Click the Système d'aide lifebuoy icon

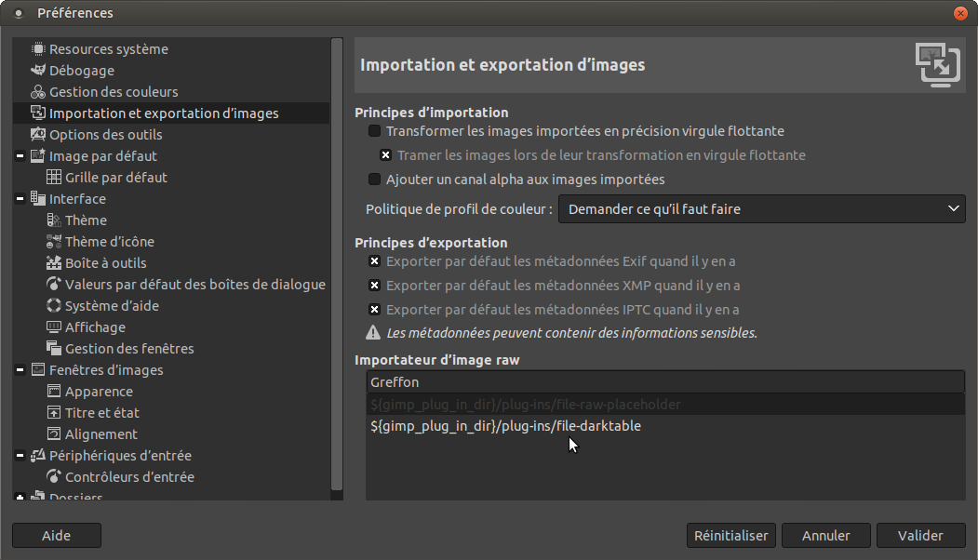click(54, 306)
